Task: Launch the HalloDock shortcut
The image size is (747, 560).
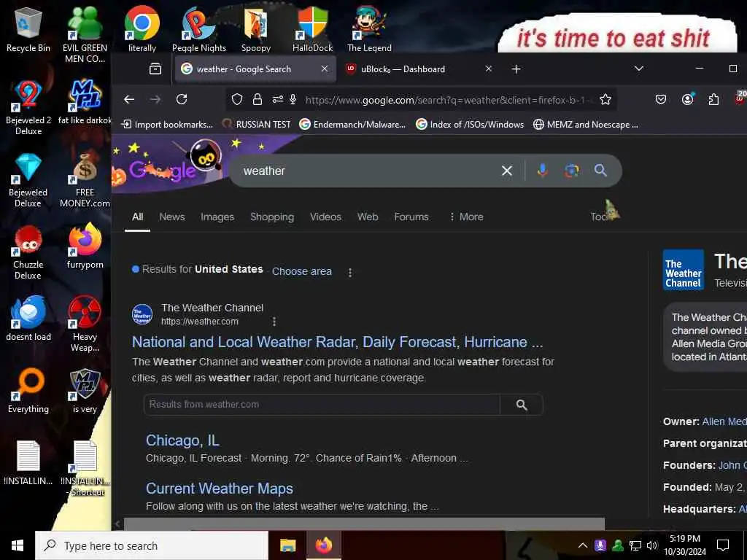Action: (x=312, y=29)
